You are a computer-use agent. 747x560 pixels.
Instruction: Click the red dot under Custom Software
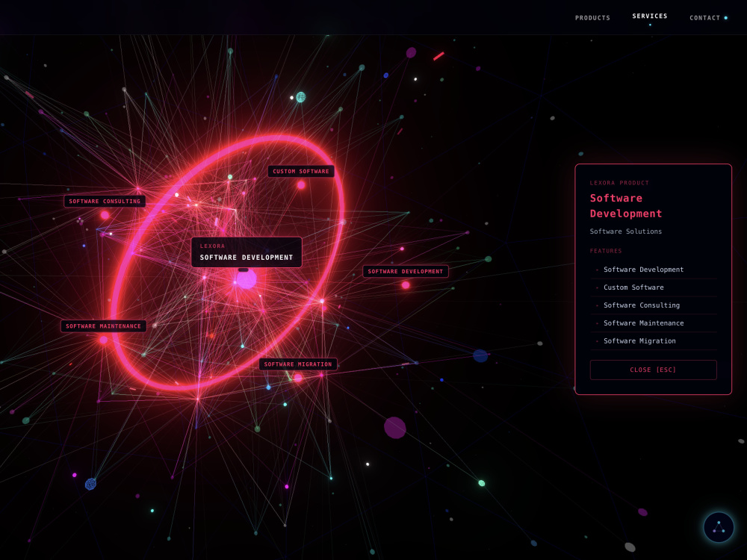(x=301, y=185)
